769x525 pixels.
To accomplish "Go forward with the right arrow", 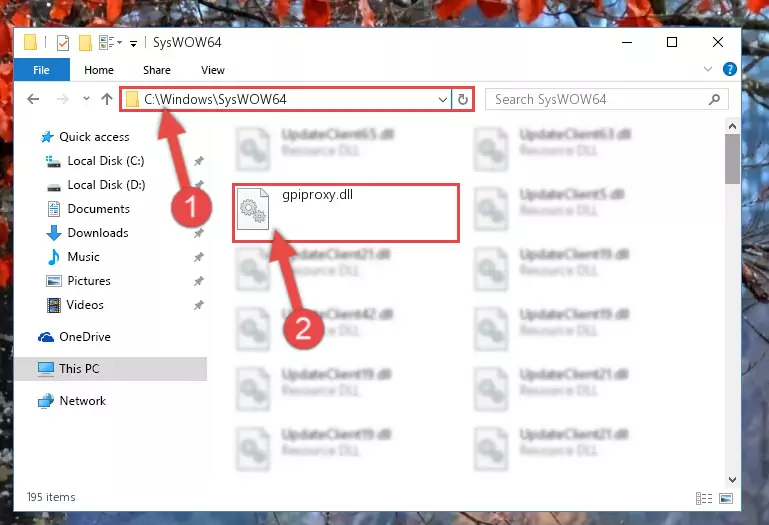I will (62, 99).
